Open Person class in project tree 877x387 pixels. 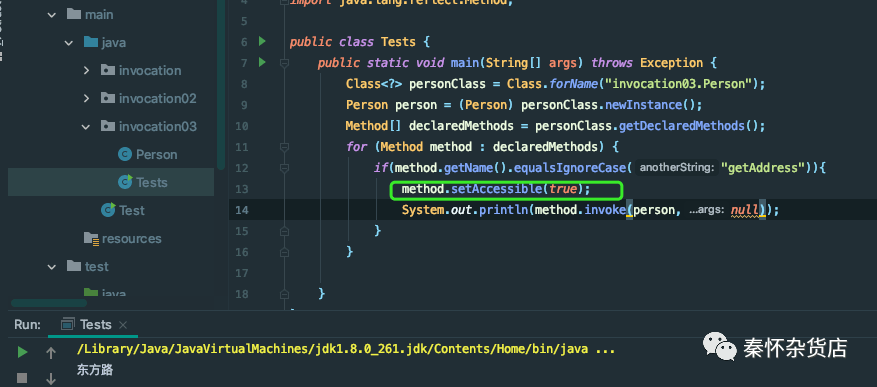point(157,154)
